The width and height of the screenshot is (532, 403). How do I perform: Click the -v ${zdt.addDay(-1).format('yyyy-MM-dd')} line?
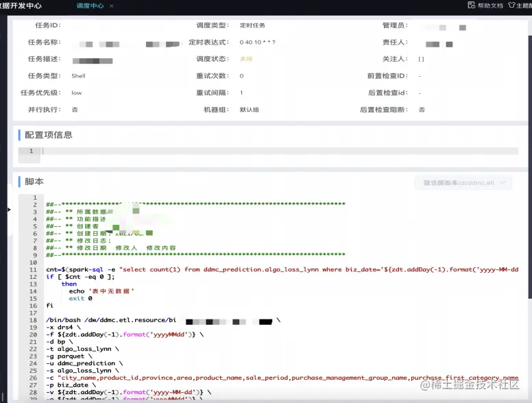tap(129, 392)
